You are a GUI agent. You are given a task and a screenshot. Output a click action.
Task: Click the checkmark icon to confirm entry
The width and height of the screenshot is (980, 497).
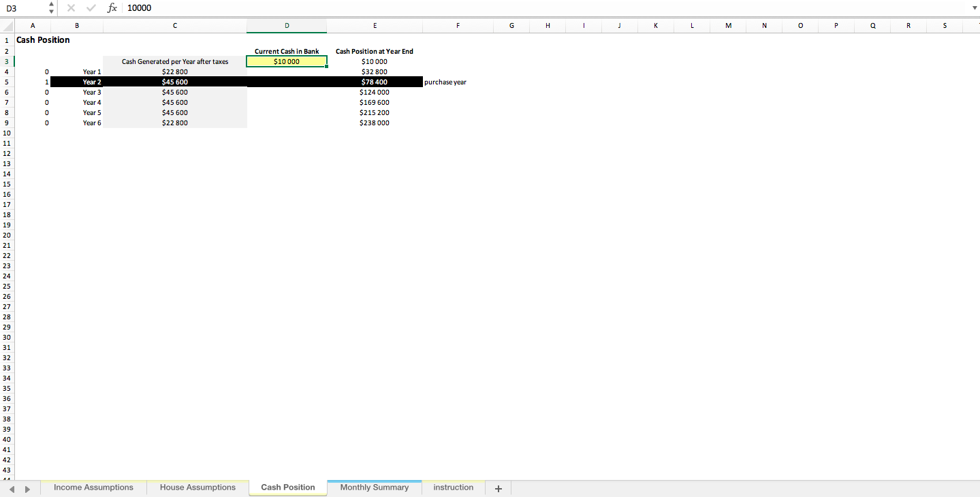pyautogui.click(x=91, y=8)
